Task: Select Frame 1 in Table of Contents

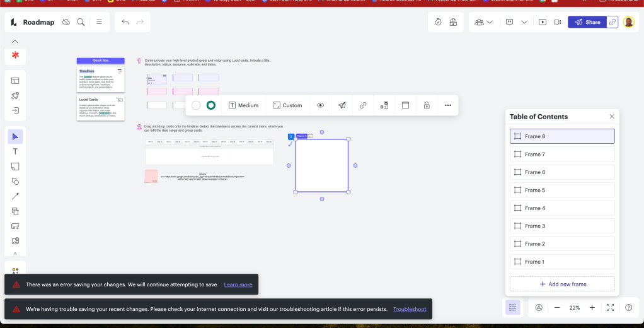Action: (562, 261)
